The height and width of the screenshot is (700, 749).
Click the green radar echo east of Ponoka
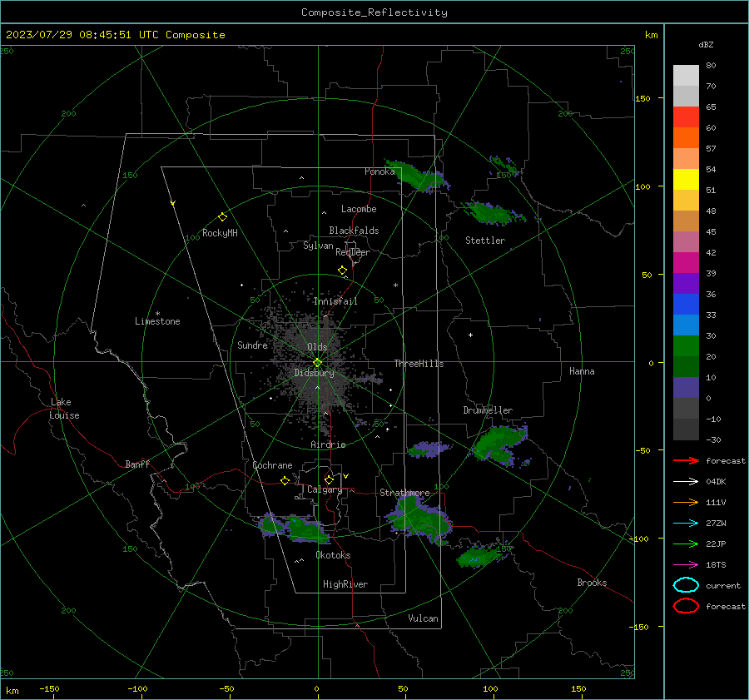pyautogui.click(x=416, y=176)
